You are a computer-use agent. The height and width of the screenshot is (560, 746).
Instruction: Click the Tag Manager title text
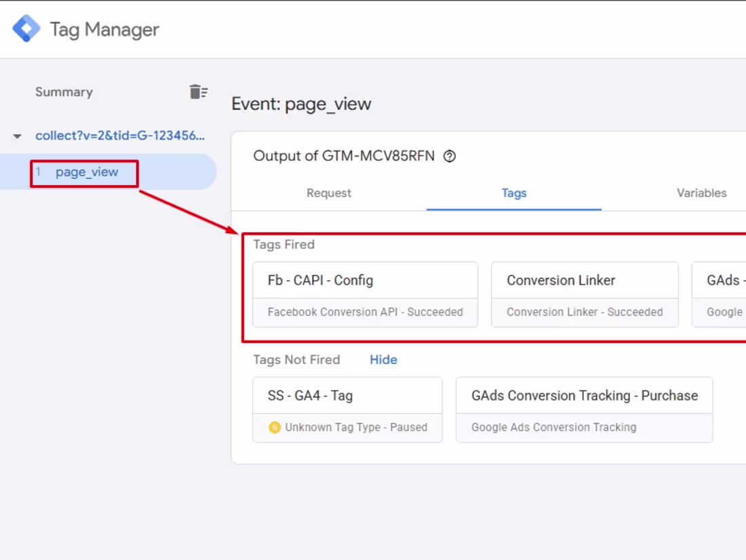104,30
